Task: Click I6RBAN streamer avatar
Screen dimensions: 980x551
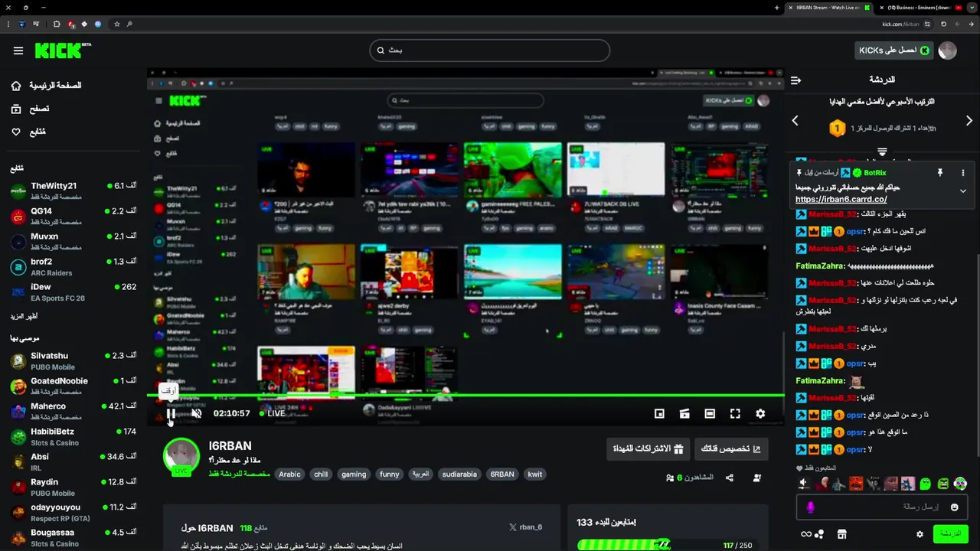Action: click(x=181, y=457)
